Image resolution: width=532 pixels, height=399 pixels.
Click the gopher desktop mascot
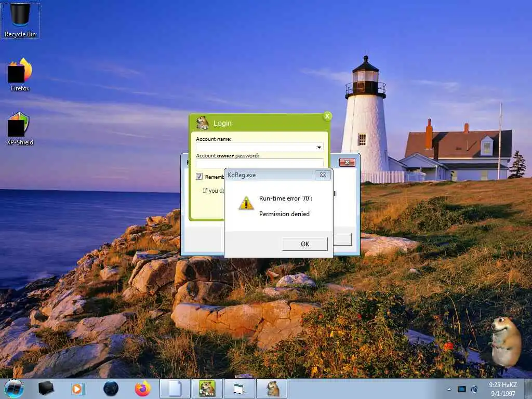(x=506, y=342)
